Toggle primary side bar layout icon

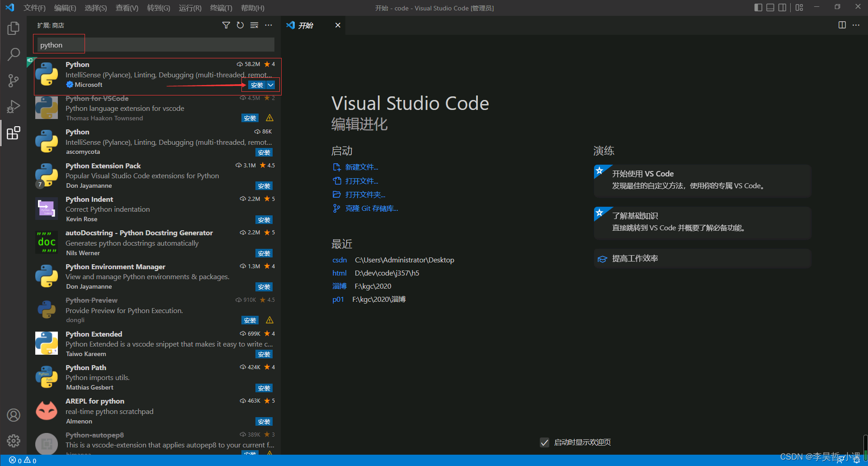click(x=758, y=8)
